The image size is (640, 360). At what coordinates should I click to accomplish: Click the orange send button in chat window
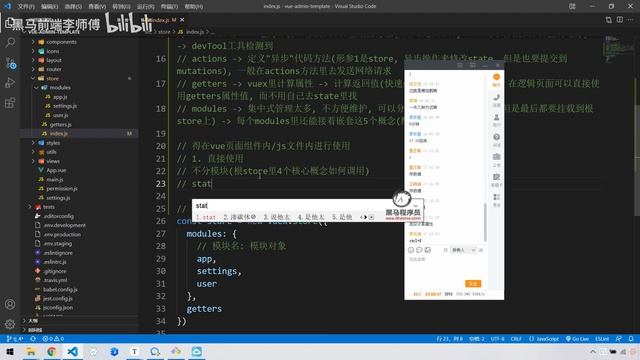pos(473,283)
